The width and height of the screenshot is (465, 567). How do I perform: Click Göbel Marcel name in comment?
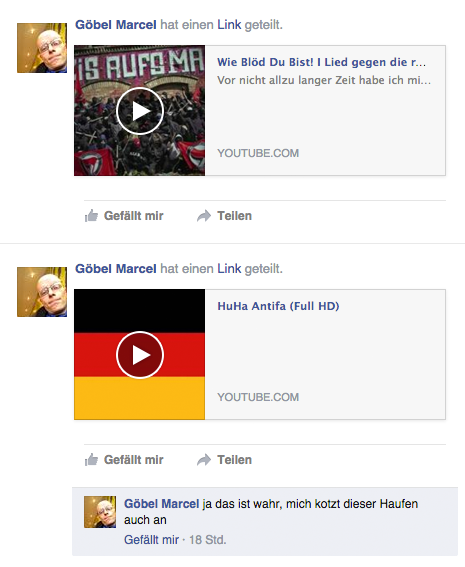(x=162, y=504)
